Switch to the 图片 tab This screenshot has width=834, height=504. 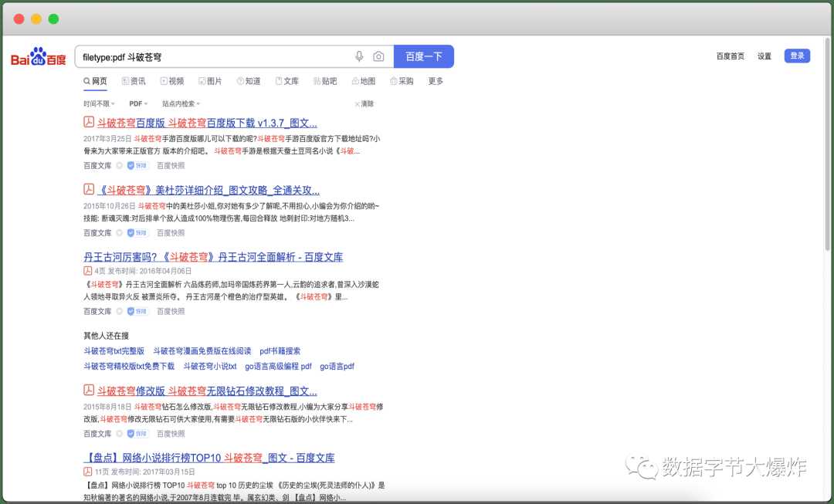click(x=210, y=81)
